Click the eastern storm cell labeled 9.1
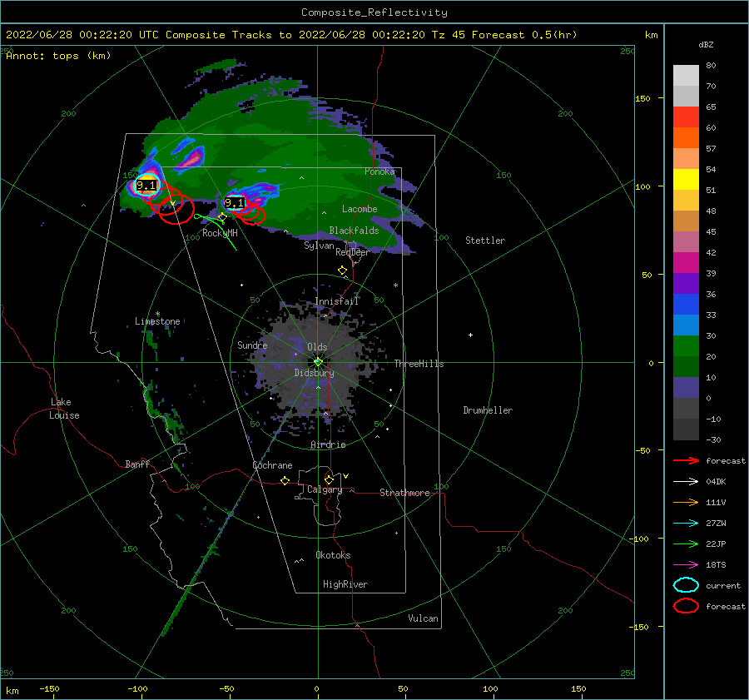 (x=235, y=203)
